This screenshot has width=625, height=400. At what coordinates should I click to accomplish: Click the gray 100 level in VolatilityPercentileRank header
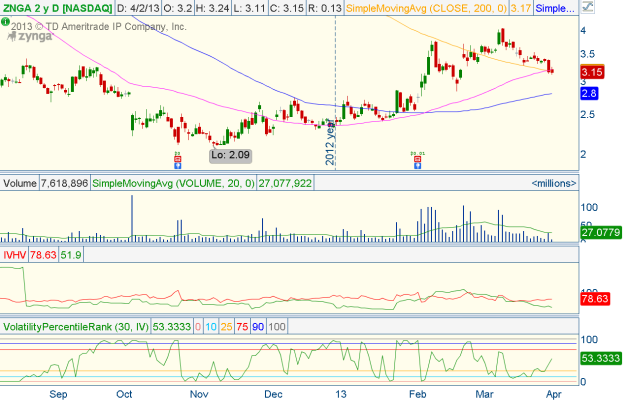pos(277,327)
